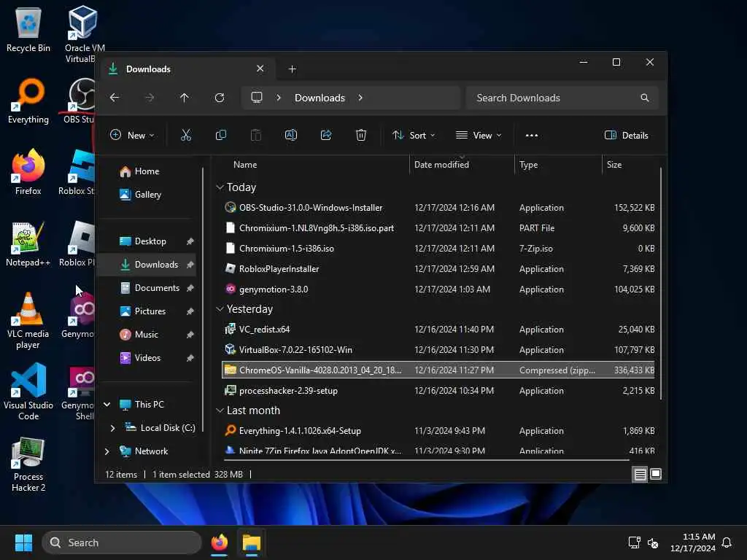This screenshot has width=747, height=560.
Task: Click the Rename icon in toolbar
Action: (x=290, y=135)
